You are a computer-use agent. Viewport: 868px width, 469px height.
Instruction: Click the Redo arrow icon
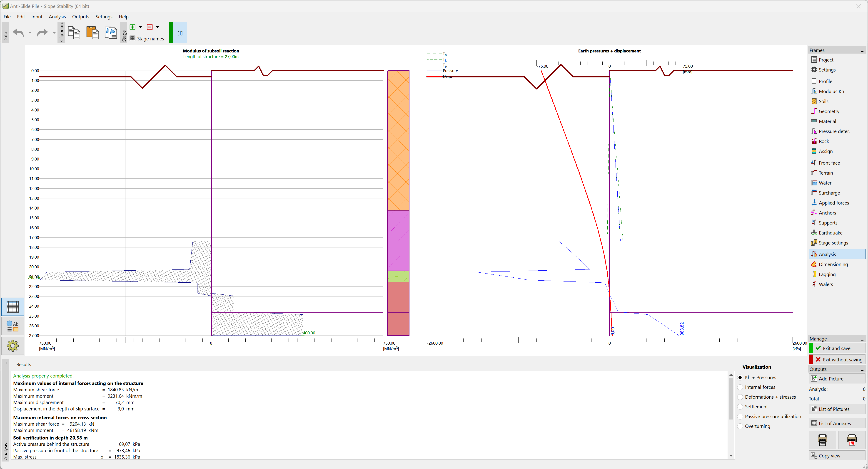click(42, 33)
